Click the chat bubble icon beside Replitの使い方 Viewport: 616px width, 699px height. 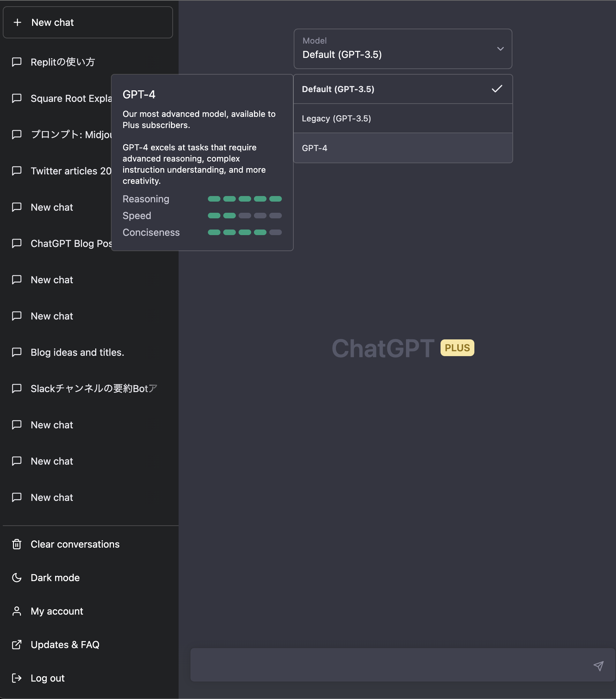coord(17,62)
